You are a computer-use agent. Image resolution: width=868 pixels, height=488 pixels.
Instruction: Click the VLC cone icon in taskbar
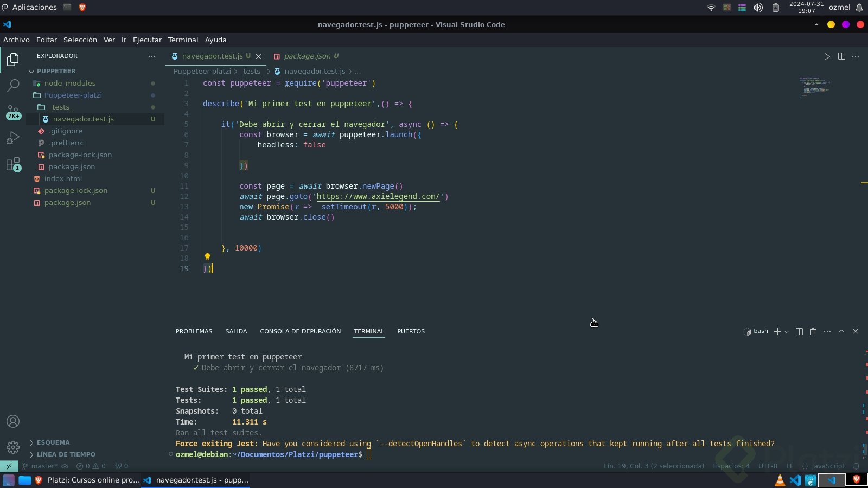tap(780, 480)
